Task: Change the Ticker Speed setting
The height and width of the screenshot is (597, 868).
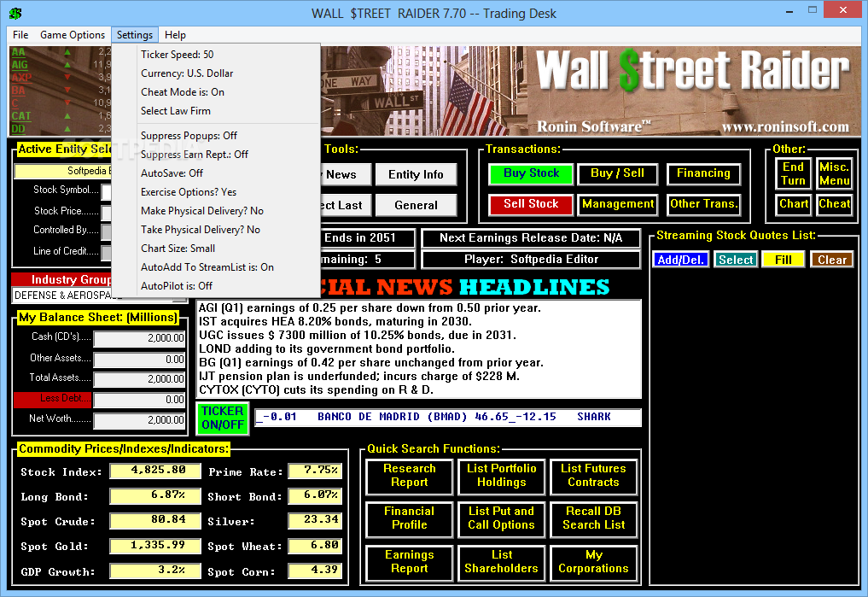Action: 216,55
